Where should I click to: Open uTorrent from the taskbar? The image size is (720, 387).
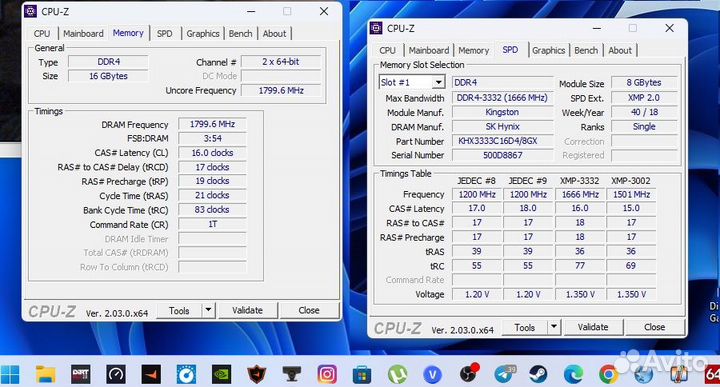click(x=397, y=375)
